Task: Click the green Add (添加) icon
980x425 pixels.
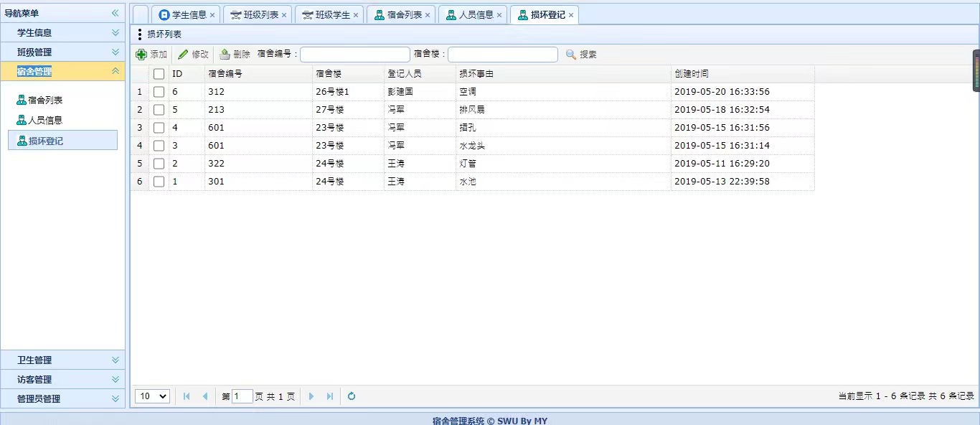Action: (x=141, y=55)
